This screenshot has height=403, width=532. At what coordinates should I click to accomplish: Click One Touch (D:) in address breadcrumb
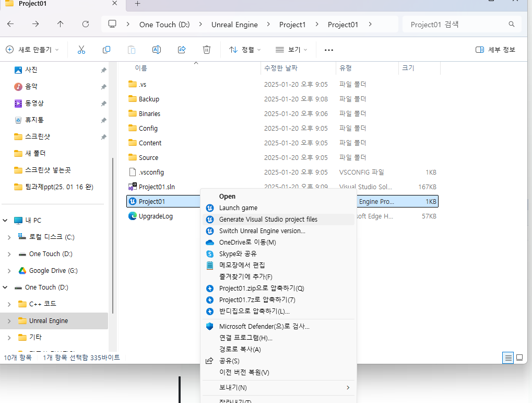point(164,25)
